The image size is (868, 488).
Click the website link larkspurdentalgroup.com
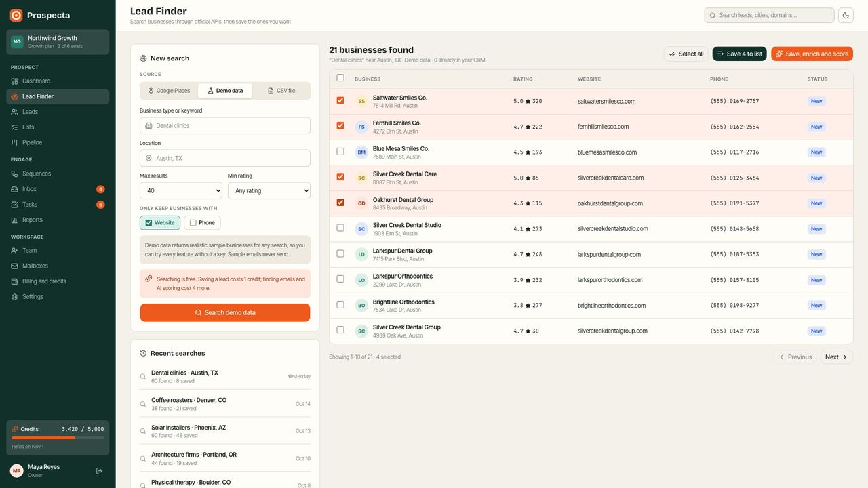(609, 255)
